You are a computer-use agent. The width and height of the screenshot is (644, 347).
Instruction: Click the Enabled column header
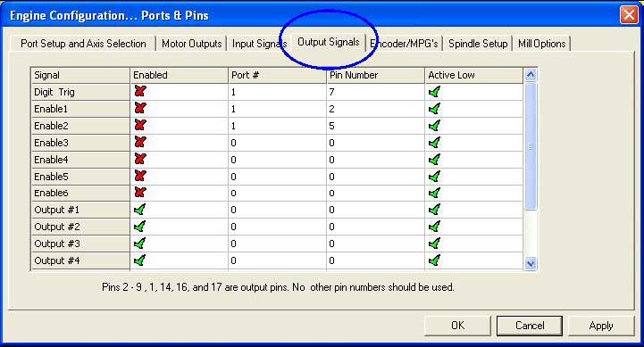pos(179,75)
